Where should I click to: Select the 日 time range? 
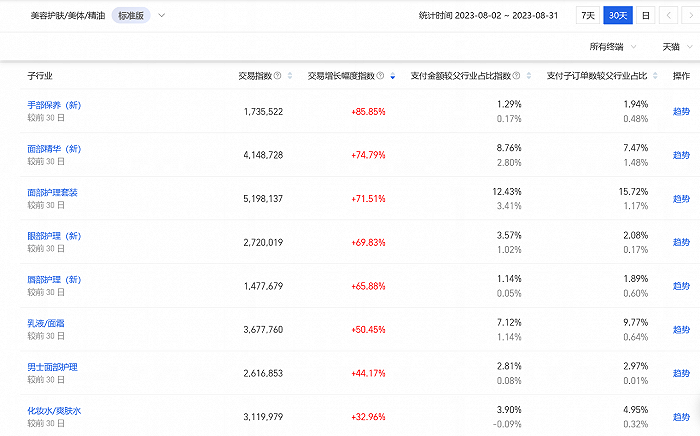click(646, 16)
